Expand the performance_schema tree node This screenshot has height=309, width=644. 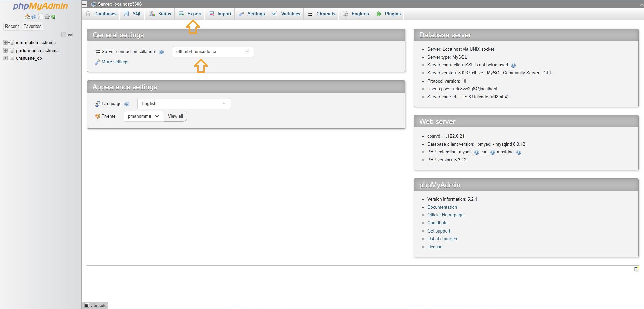tap(5, 50)
